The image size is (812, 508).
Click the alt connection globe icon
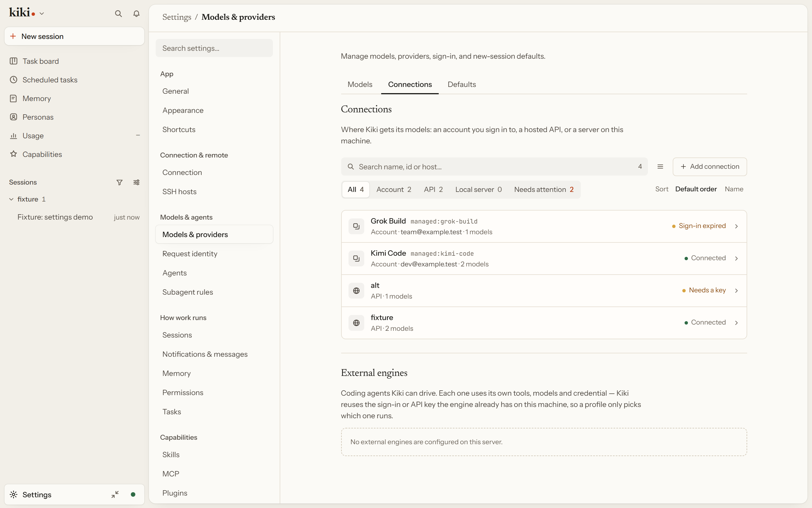[x=356, y=291]
